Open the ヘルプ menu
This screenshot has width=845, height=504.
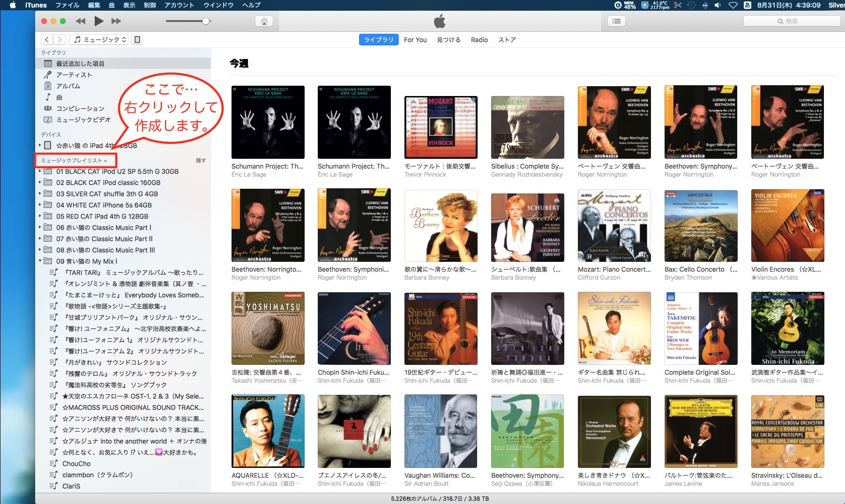tap(251, 5)
